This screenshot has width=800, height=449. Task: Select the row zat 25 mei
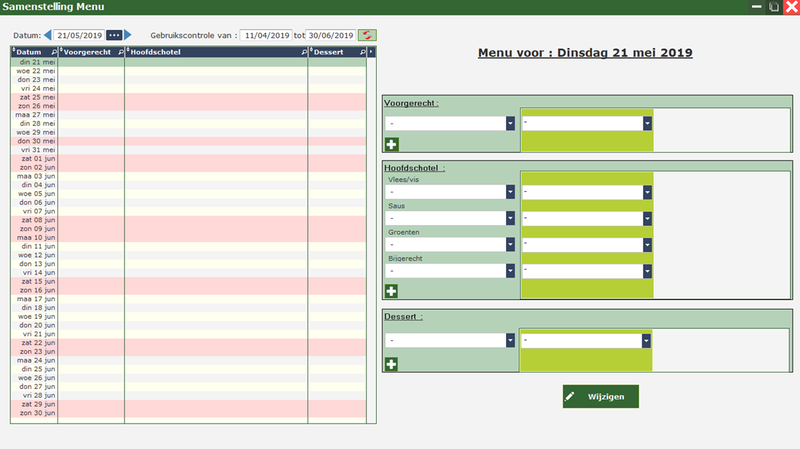tap(34, 97)
